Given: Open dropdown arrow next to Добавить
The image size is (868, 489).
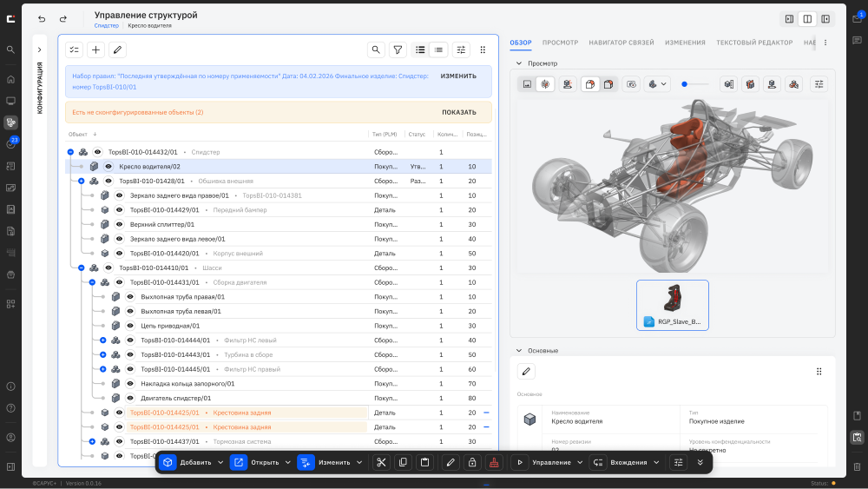Looking at the screenshot, I should pyautogui.click(x=220, y=462).
